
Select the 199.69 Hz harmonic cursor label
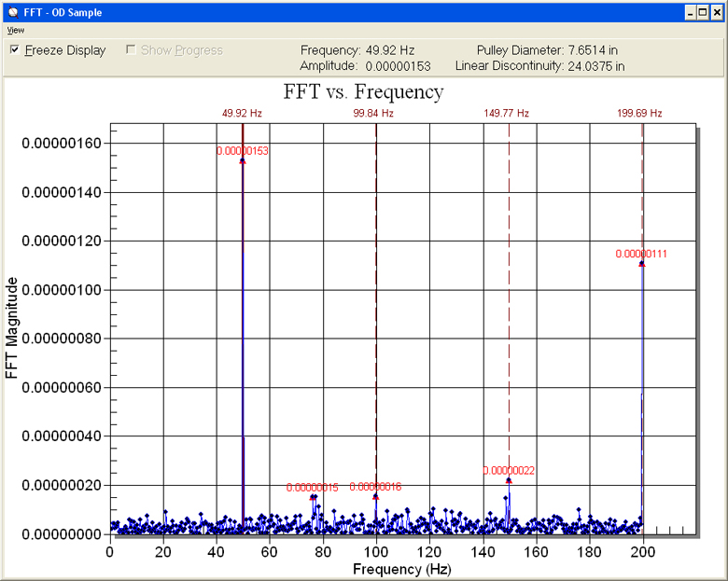(x=639, y=113)
